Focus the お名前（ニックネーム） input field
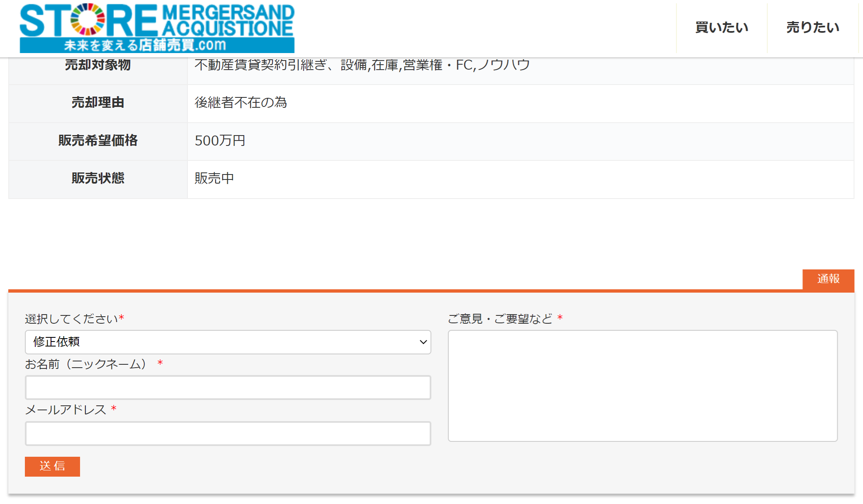The height and width of the screenshot is (504, 863). tap(228, 388)
